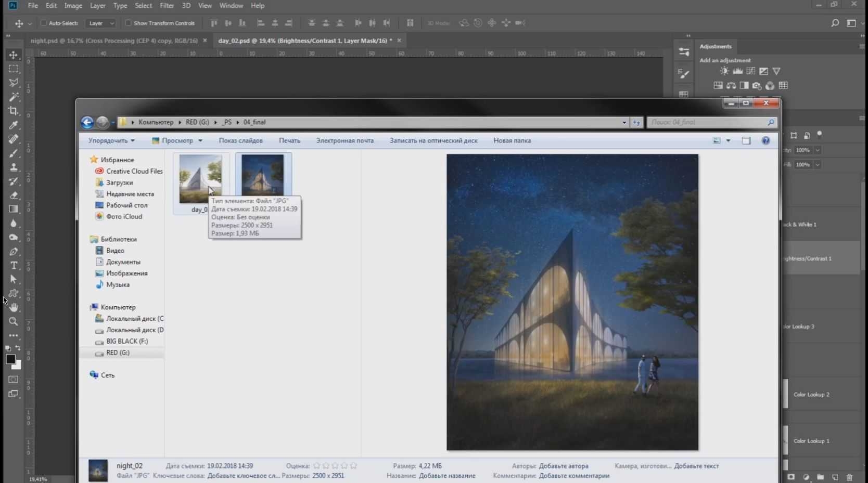Enable the Auto-Select checkbox
The height and width of the screenshot is (483, 868).
pos(44,23)
